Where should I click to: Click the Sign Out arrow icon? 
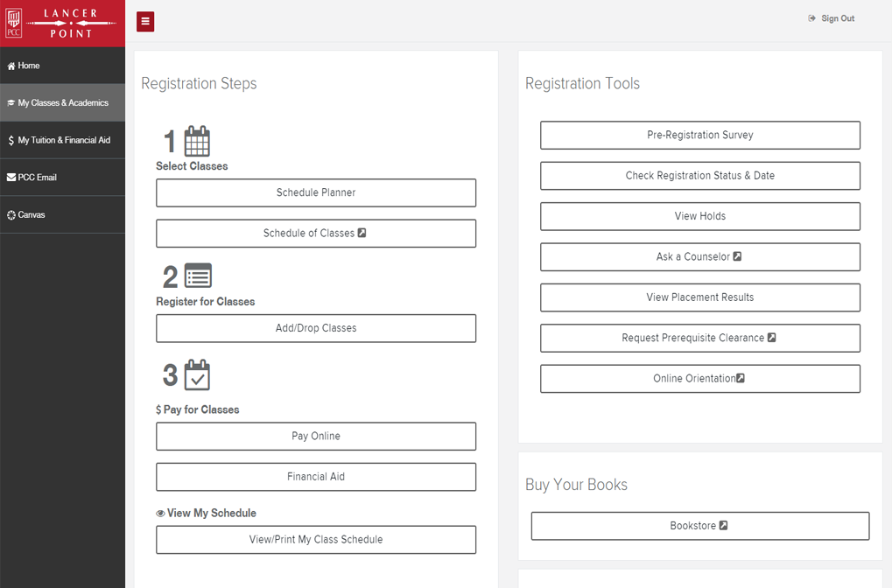(811, 18)
